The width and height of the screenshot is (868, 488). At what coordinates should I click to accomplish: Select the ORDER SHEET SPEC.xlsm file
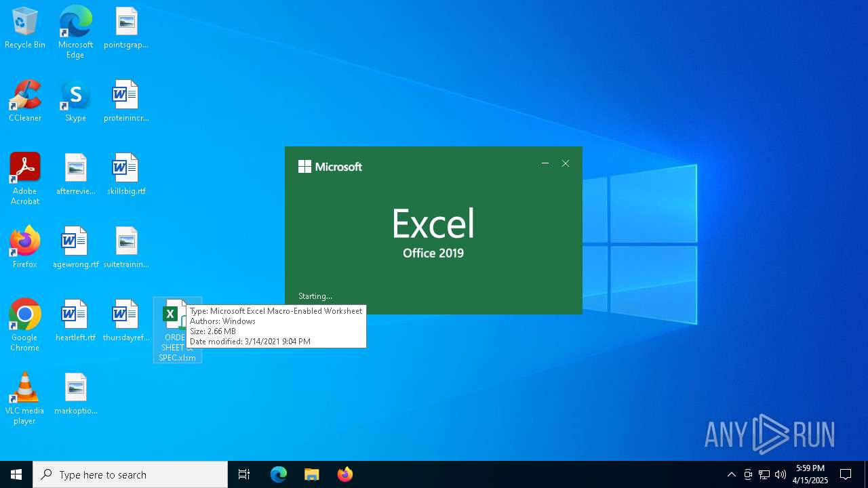pyautogui.click(x=177, y=330)
